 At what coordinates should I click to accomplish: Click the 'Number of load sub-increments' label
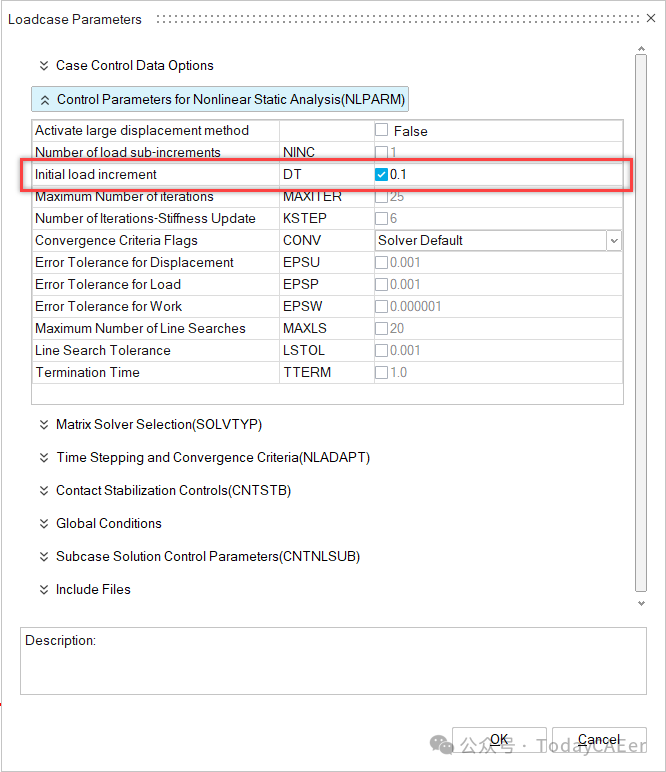point(128,152)
